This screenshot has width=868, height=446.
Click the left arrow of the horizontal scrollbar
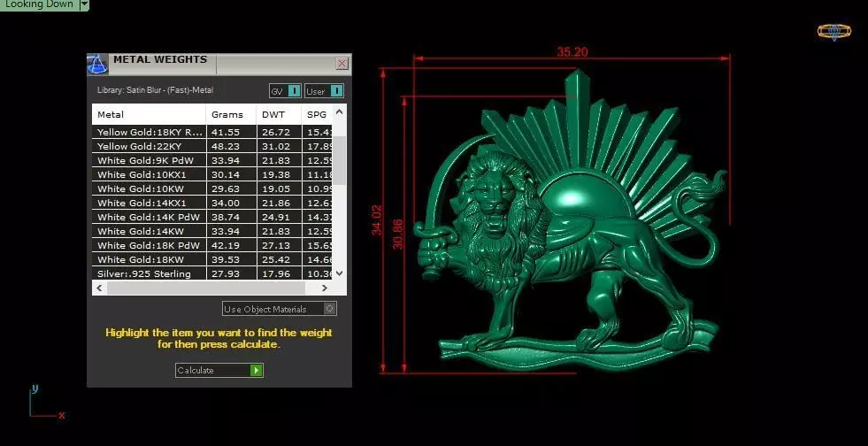pos(100,288)
